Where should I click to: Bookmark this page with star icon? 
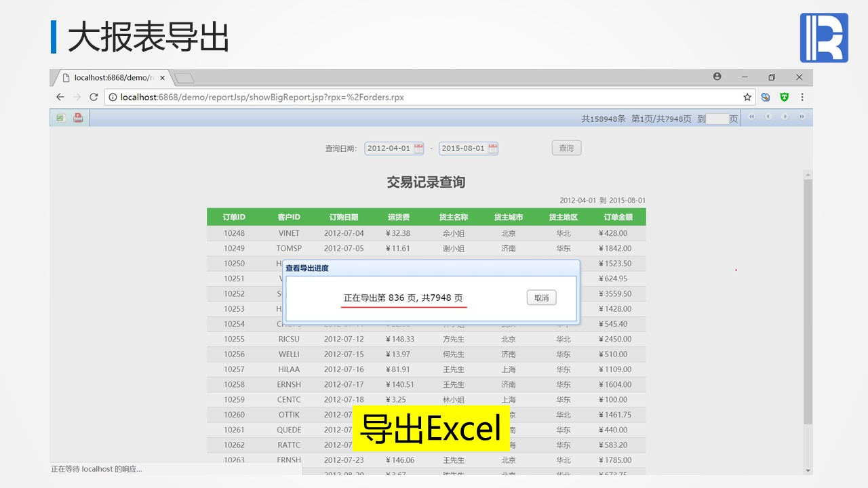coord(747,97)
